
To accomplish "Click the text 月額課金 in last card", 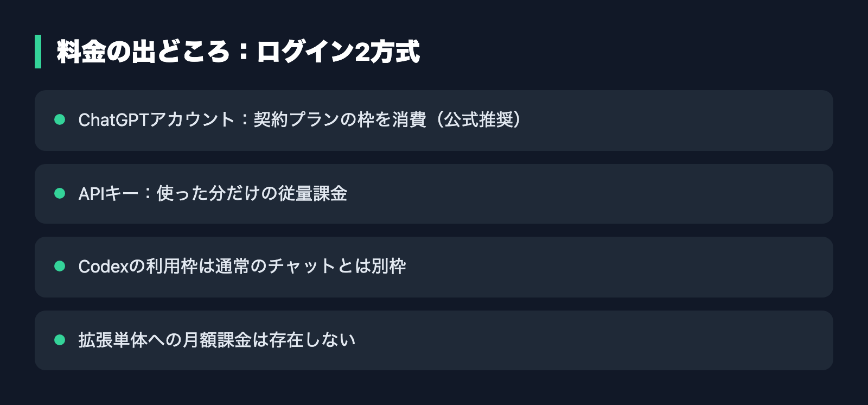I will (x=217, y=340).
